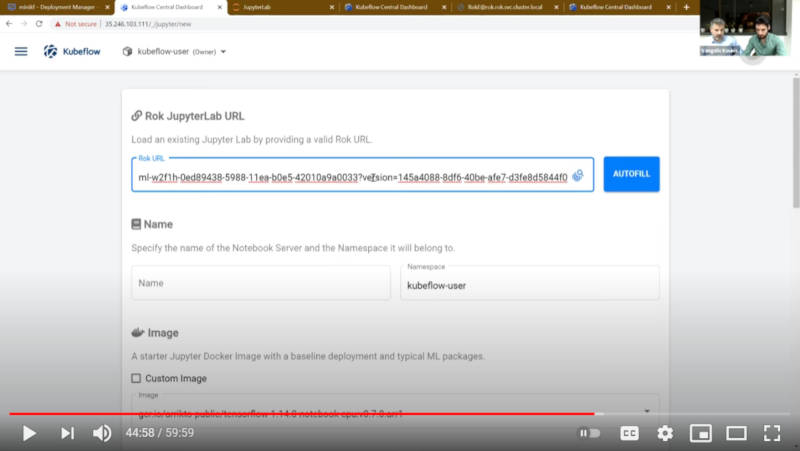Toggle closed captions
800x451 pixels.
[629, 433]
